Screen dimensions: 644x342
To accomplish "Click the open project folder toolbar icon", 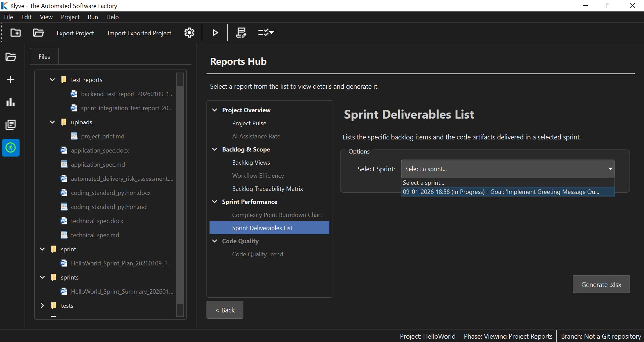I will point(39,33).
